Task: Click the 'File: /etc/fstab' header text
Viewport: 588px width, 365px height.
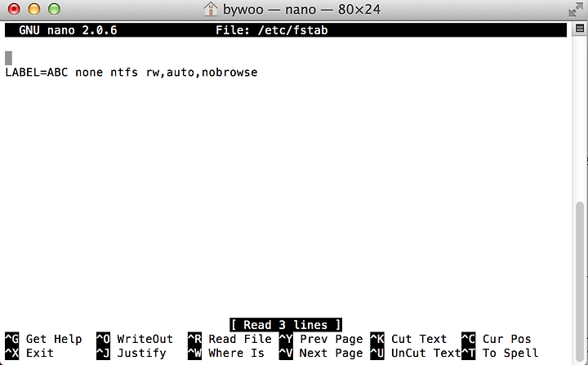Action: pyautogui.click(x=271, y=30)
